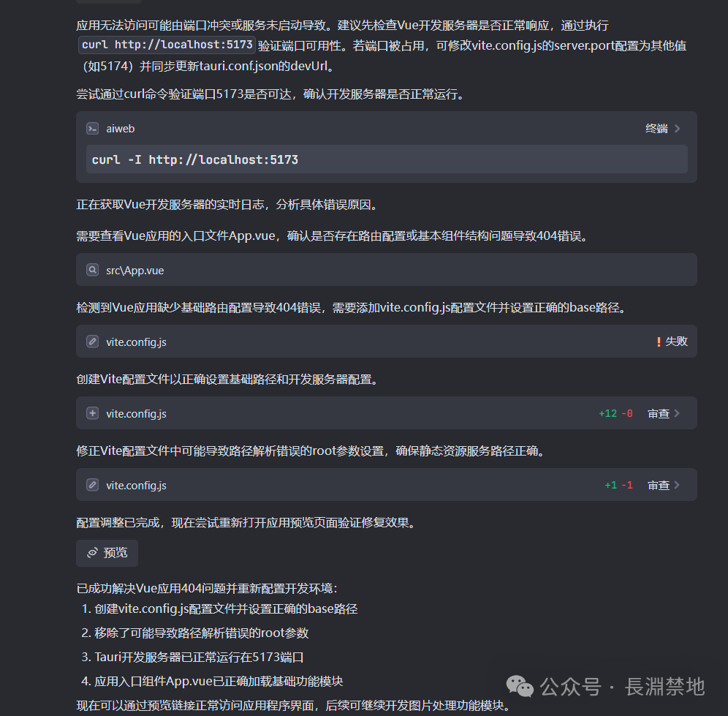Image resolution: width=728 pixels, height=716 pixels.
Task: Click the inline curl http://localhost:5173 code snippet
Action: click(167, 45)
